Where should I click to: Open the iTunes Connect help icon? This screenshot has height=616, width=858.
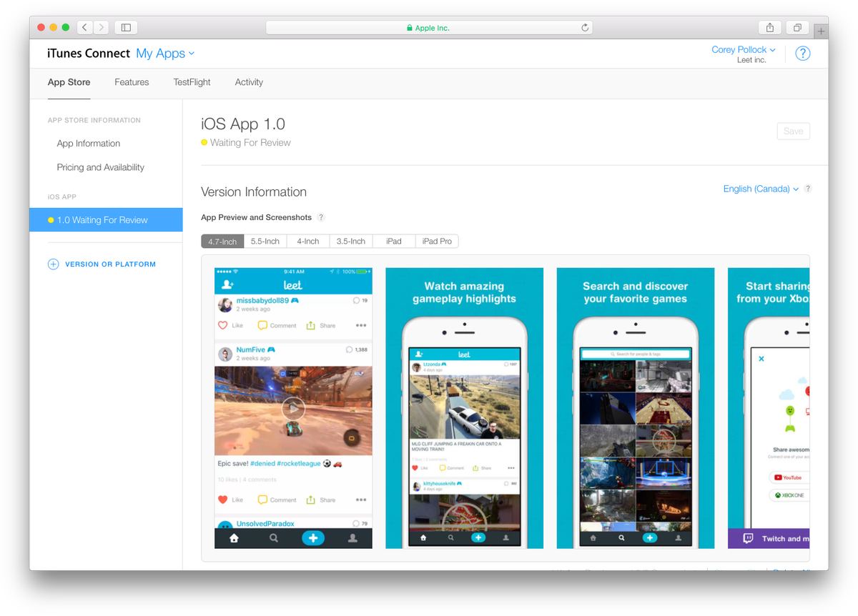[x=803, y=54]
